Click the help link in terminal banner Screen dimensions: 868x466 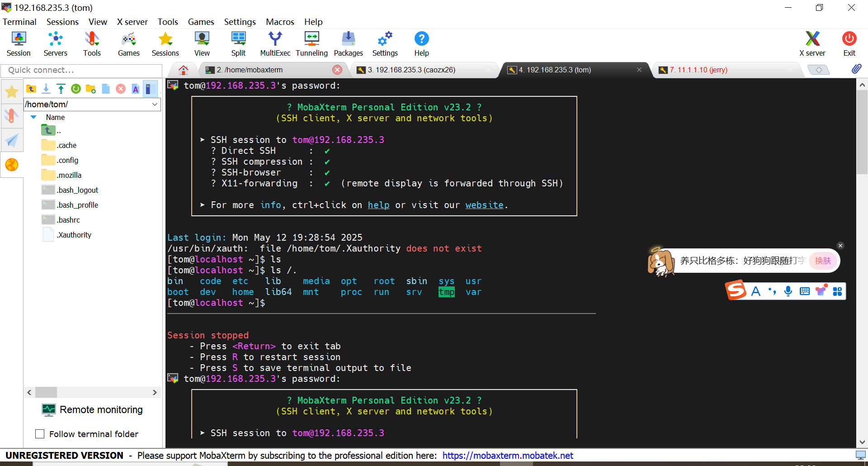[378, 205]
